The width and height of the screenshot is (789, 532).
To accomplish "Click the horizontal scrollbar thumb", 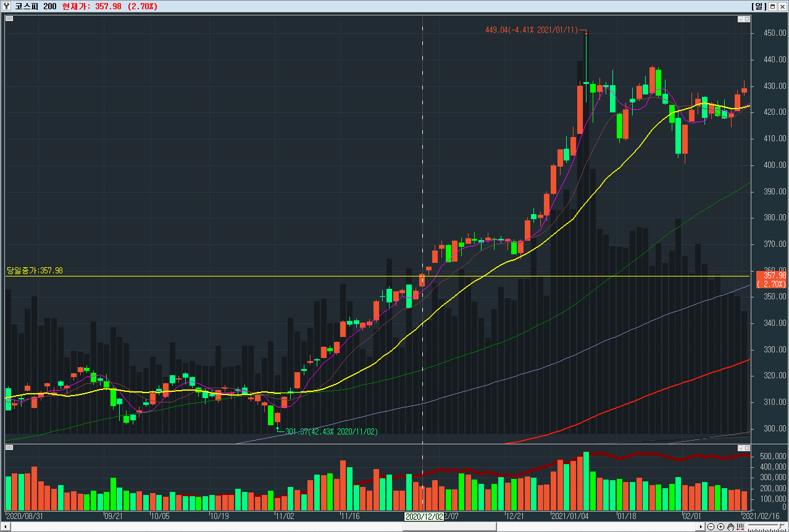I will point(451,526).
